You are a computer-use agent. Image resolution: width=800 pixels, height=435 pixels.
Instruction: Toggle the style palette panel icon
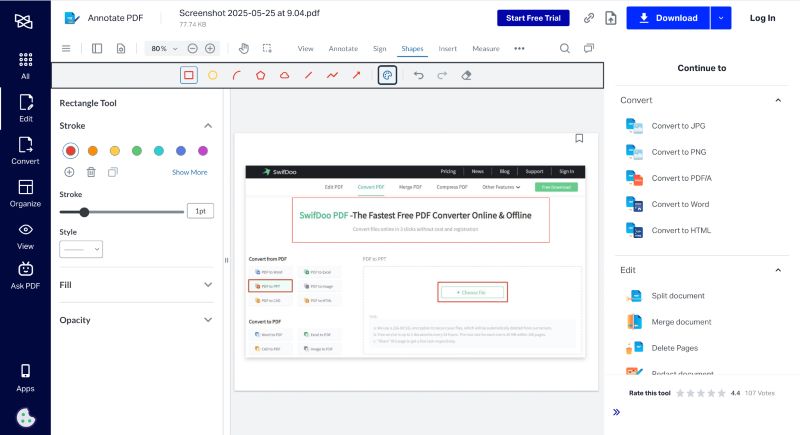click(387, 75)
